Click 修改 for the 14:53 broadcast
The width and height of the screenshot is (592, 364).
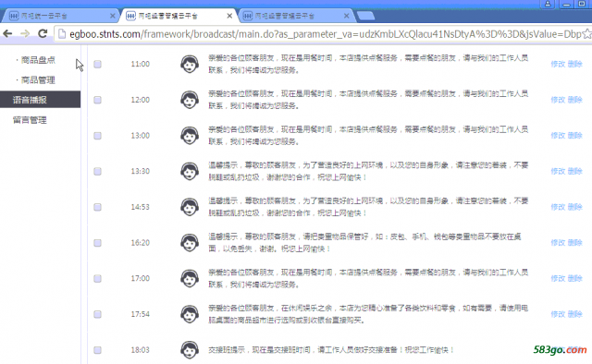pyautogui.click(x=558, y=207)
